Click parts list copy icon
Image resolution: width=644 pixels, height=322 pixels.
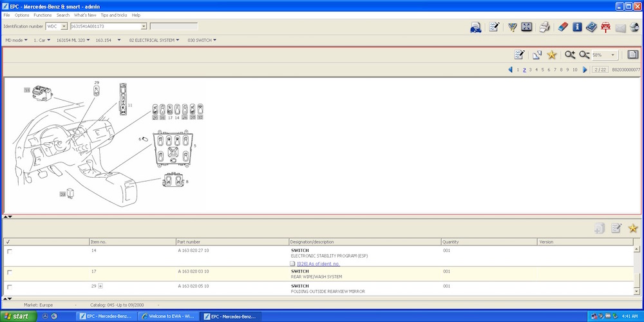(599, 229)
